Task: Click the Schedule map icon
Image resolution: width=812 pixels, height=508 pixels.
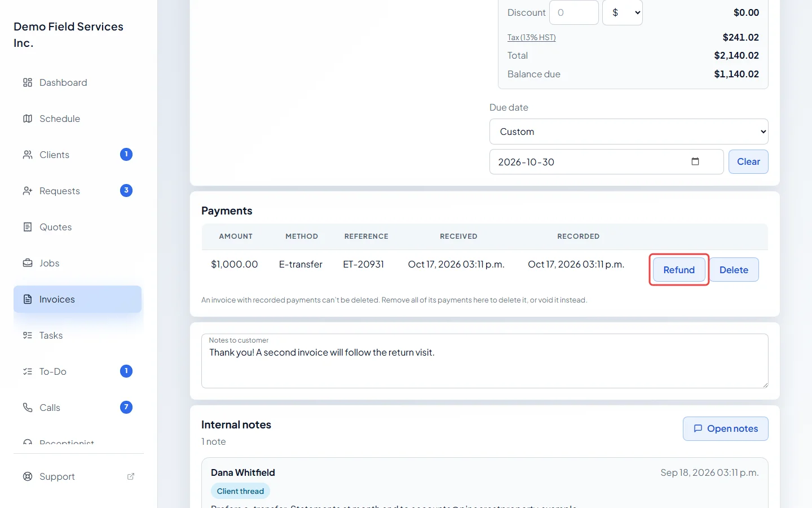Action: [28, 119]
